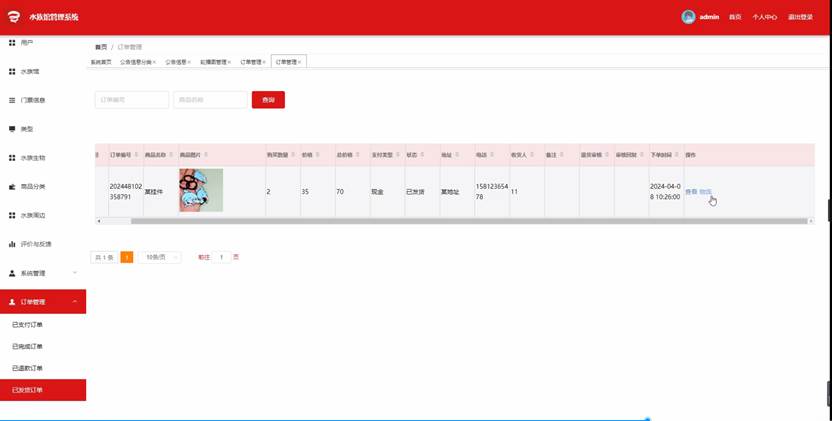Open 个人中心 in the top bar

click(764, 17)
